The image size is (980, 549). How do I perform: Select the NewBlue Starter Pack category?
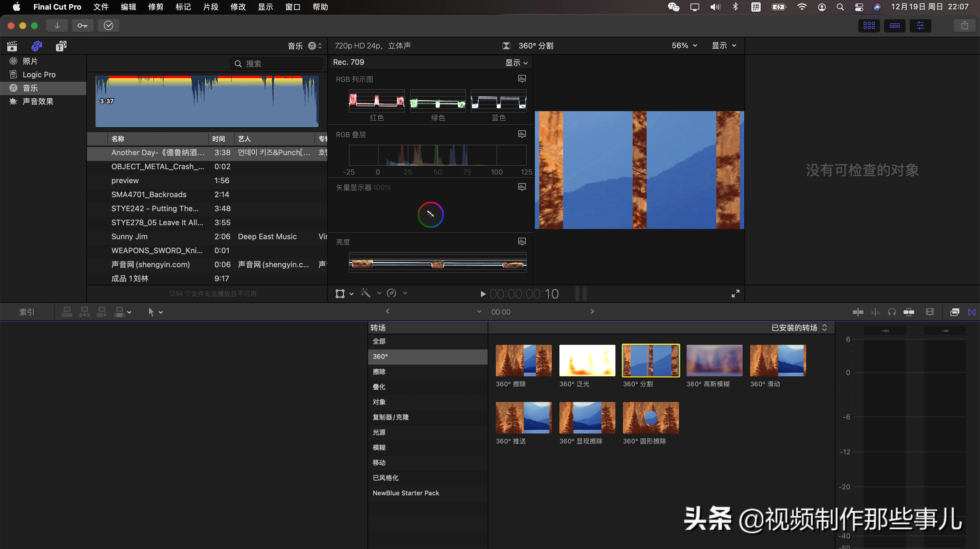coord(405,493)
